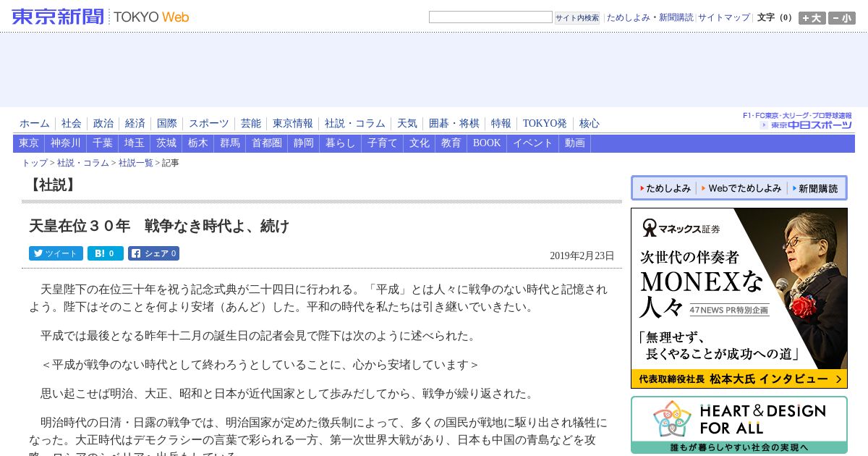Click the トップ breadcrumb link
Image resolution: width=868 pixels, height=456 pixels.
click(x=35, y=163)
